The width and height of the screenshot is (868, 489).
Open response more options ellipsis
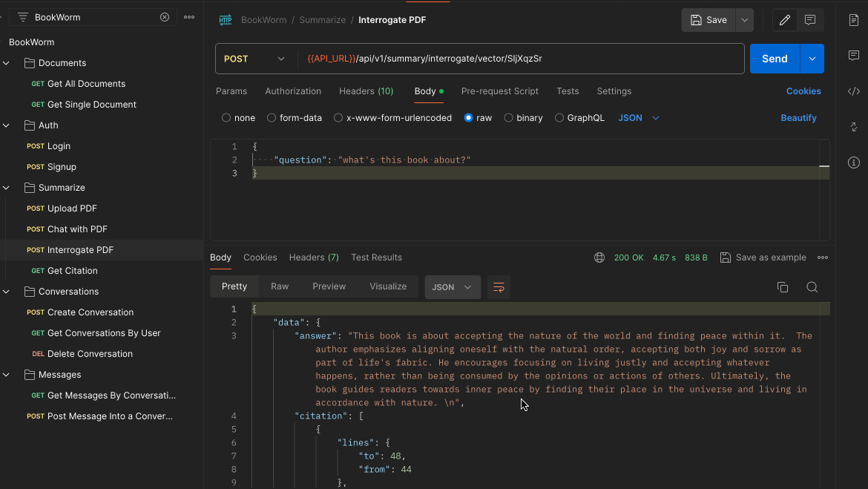pos(823,257)
